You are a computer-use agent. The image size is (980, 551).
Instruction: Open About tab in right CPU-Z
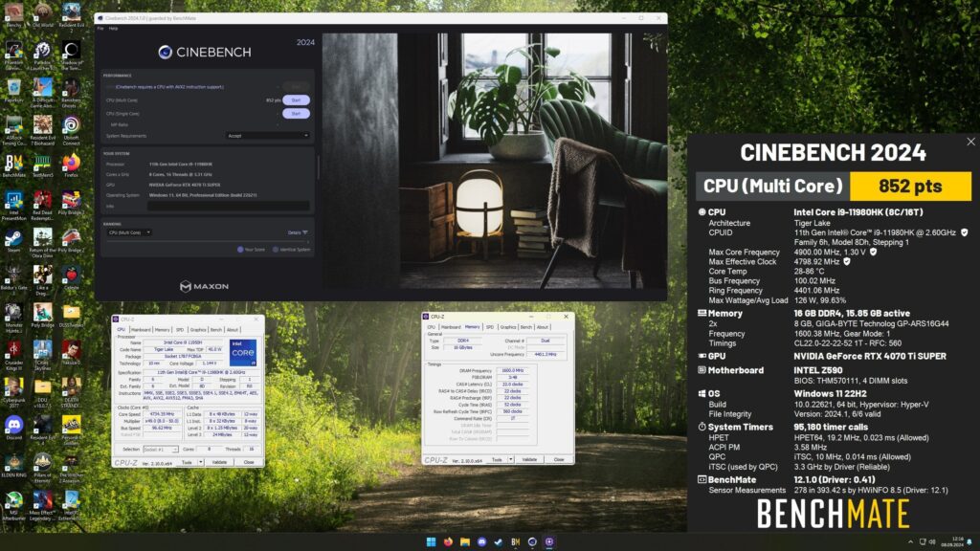pos(543,327)
